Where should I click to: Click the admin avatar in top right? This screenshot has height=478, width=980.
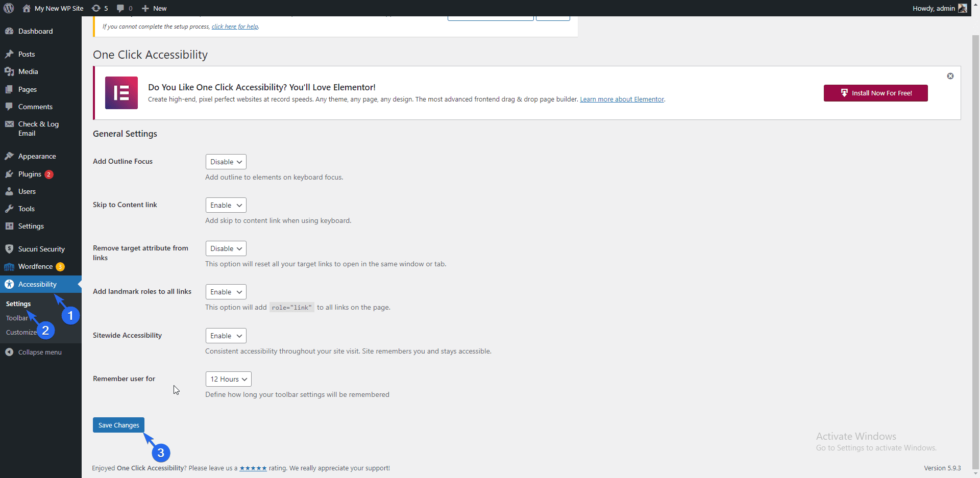pyautogui.click(x=963, y=8)
